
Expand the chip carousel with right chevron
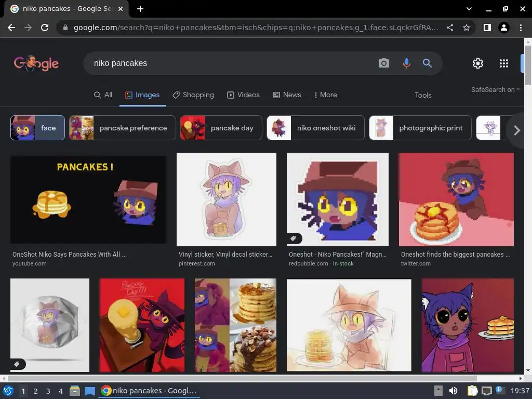[x=516, y=130]
